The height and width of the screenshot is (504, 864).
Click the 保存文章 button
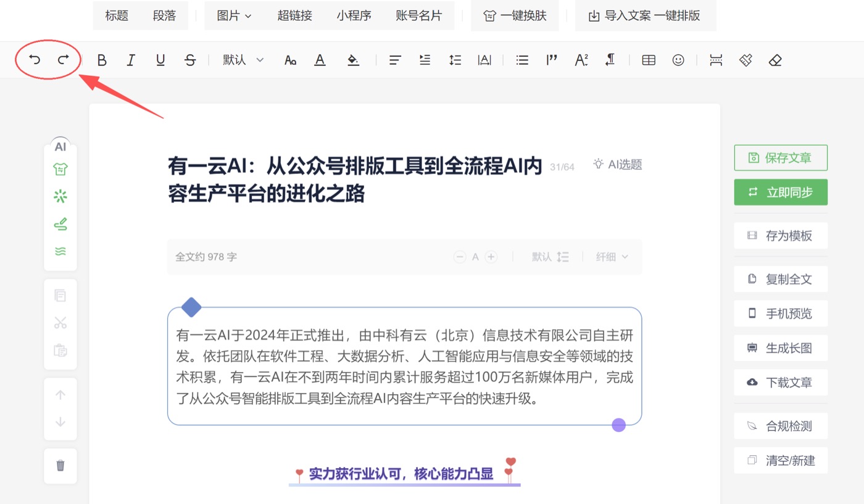pyautogui.click(x=781, y=158)
